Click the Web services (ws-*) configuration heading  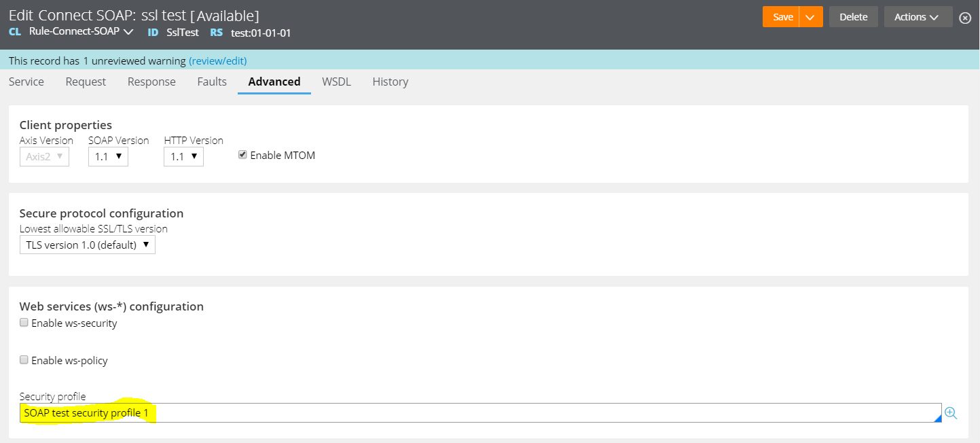click(111, 306)
